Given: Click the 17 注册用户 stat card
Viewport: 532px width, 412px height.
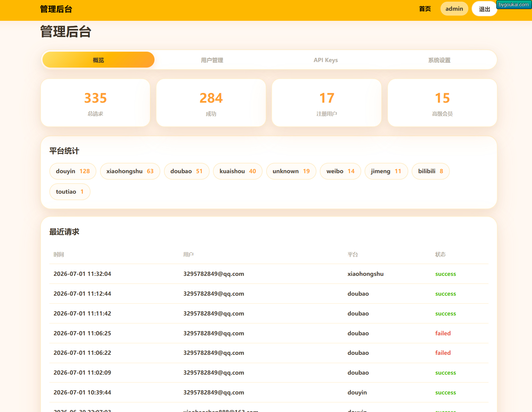Looking at the screenshot, I should point(327,103).
